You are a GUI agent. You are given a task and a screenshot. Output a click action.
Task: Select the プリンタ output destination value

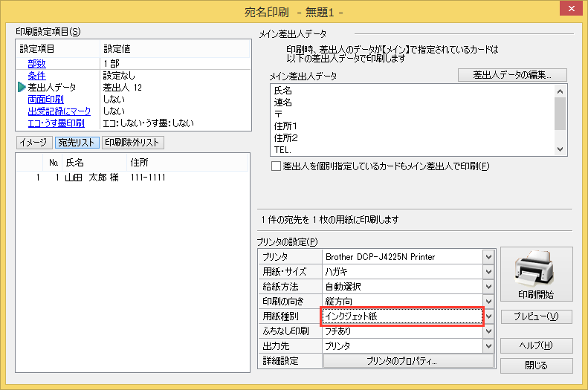(x=402, y=345)
